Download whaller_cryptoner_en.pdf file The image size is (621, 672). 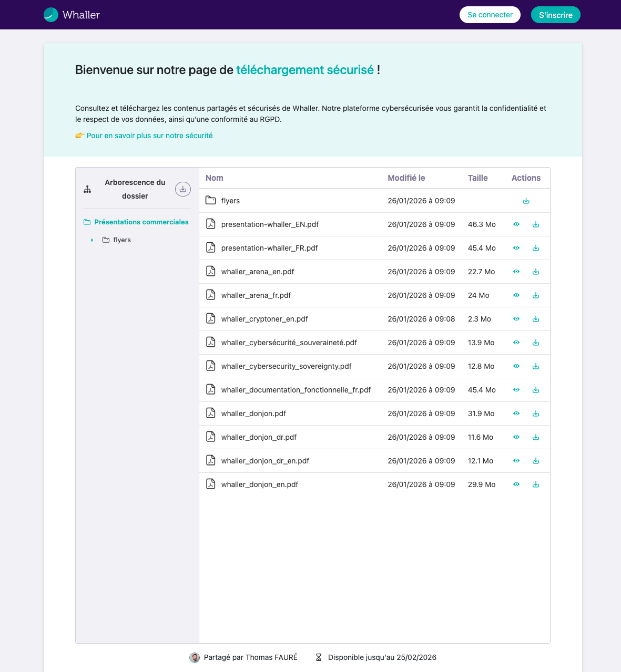(x=536, y=319)
